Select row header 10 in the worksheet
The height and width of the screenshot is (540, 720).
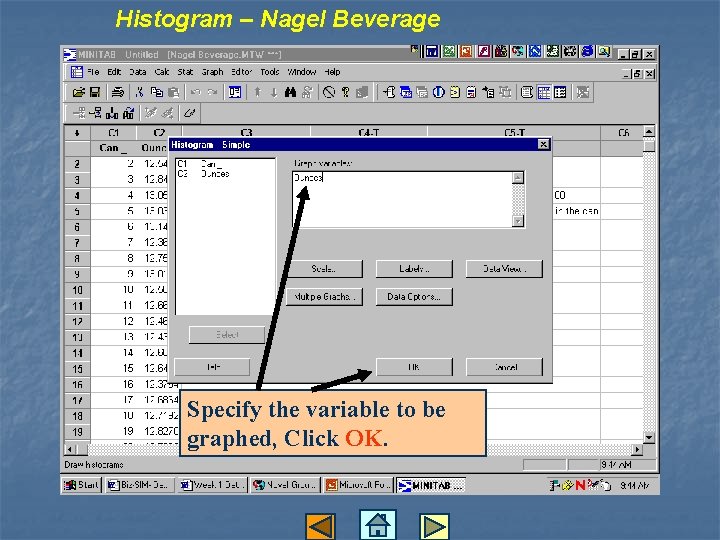click(77, 290)
